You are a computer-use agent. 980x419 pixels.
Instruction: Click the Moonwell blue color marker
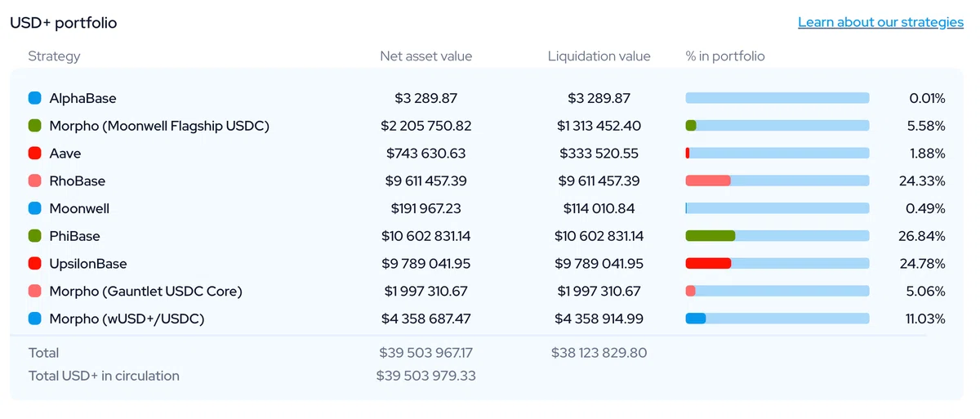(34, 208)
